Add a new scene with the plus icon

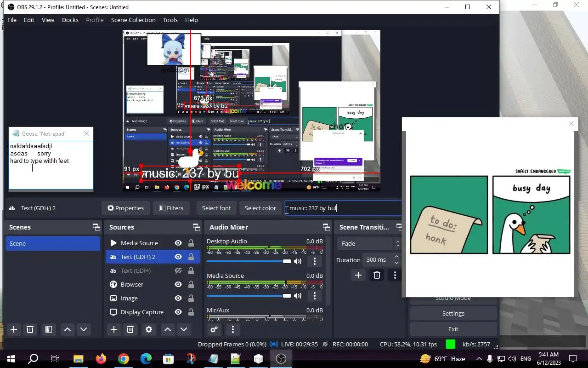14,329
